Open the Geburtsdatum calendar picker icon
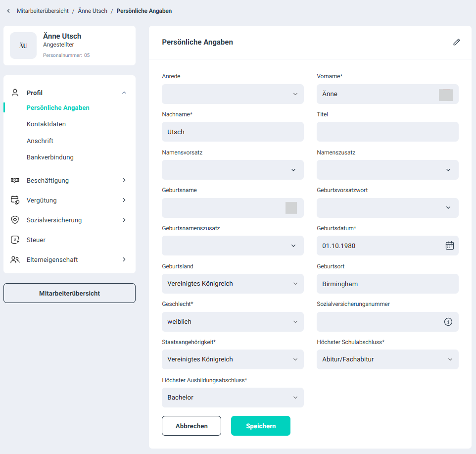This screenshot has width=476, height=454. pyautogui.click(x=449, y=246)
